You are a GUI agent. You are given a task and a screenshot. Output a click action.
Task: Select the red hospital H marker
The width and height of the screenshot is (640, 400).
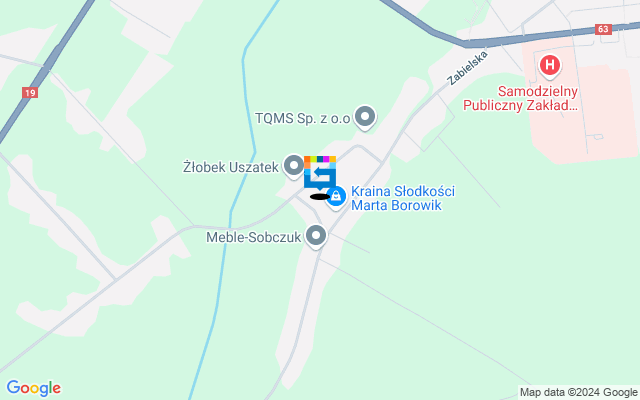549,66
